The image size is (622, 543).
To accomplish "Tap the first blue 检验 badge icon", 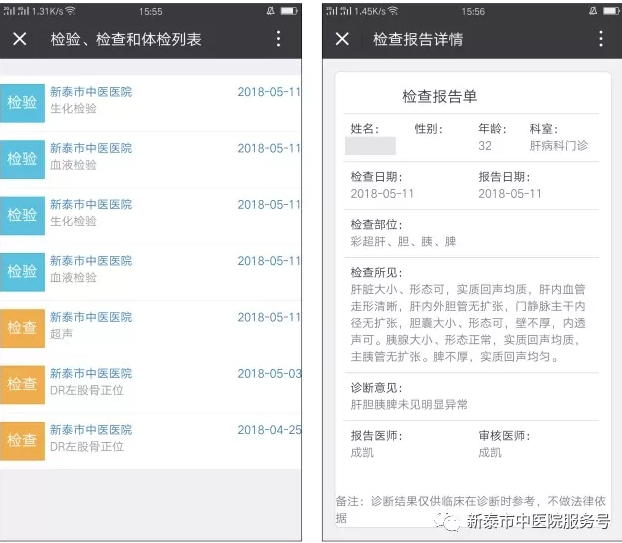I will tap(22, 102).
